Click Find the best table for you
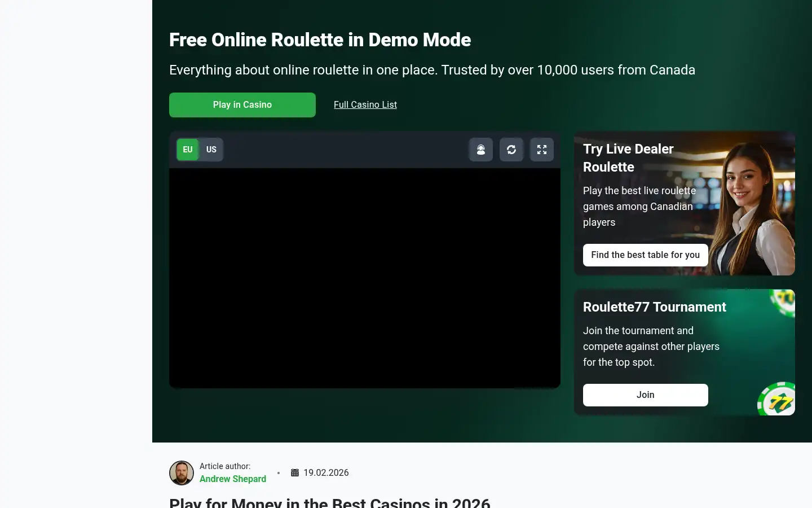Screen dimensions: 812x508 coord(646,255)
